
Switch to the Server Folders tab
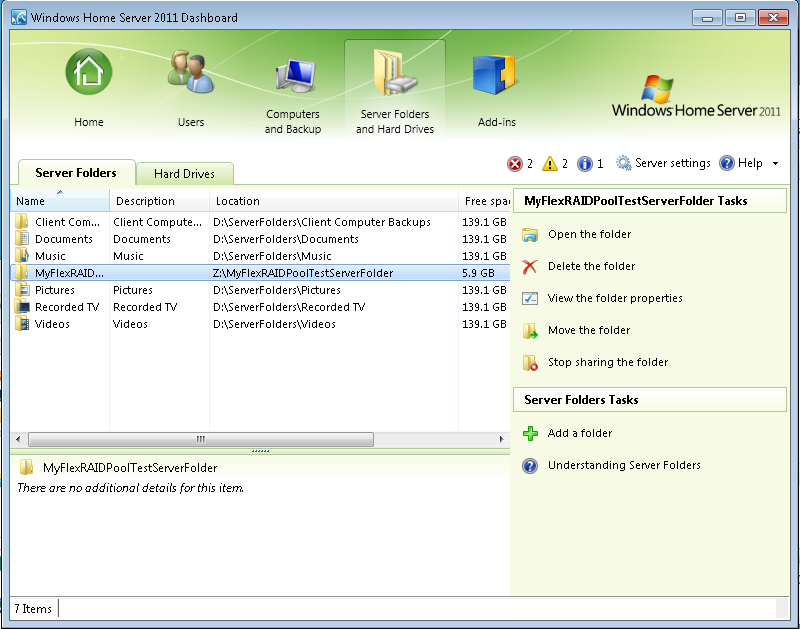click(77, 173)
